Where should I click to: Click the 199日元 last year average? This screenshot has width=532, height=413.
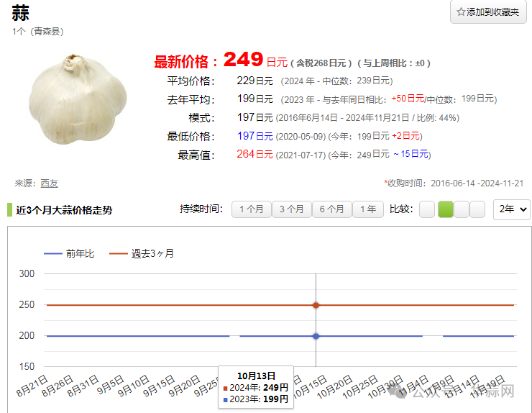(x=254, y=99)
